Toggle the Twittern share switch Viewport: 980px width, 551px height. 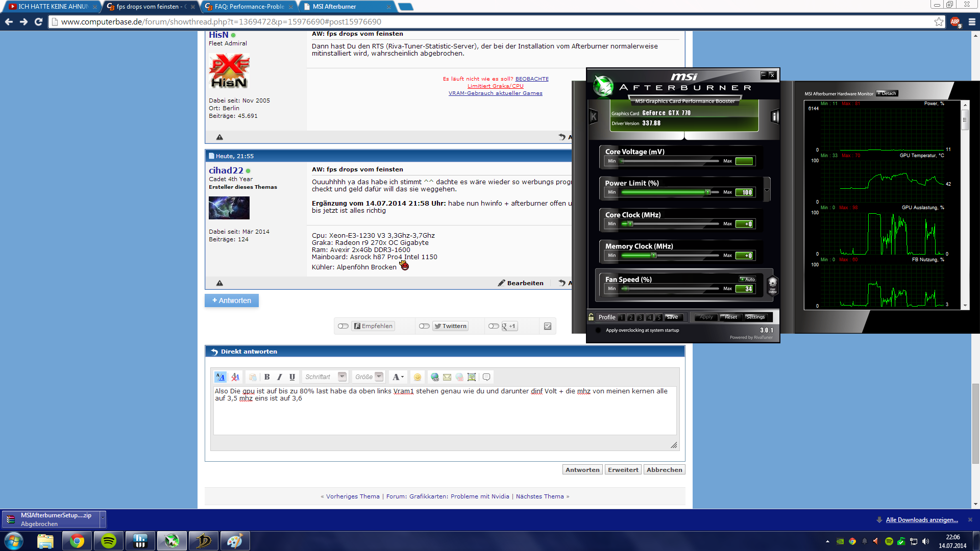pos(424,326)
